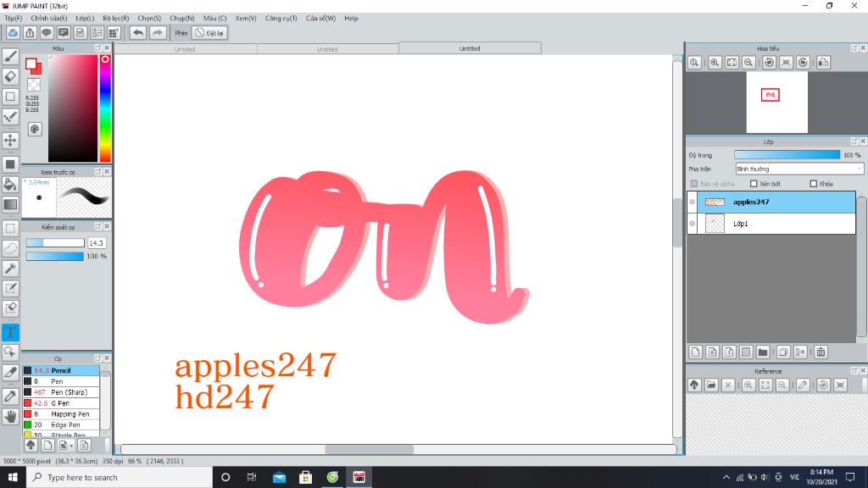Open image file in Reference panel
868x488 pixels.
711,385
